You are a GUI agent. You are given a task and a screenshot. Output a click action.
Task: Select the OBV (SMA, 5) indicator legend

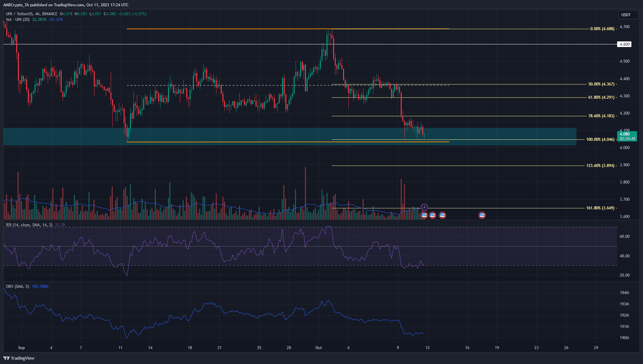pyautogui.click(x=18, y=286)
